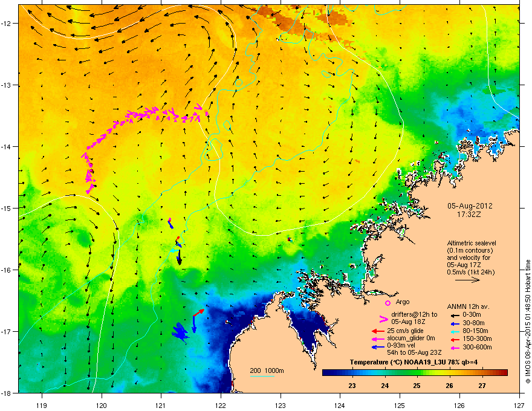Click latitude axis label -18

(x=7, y=393)
